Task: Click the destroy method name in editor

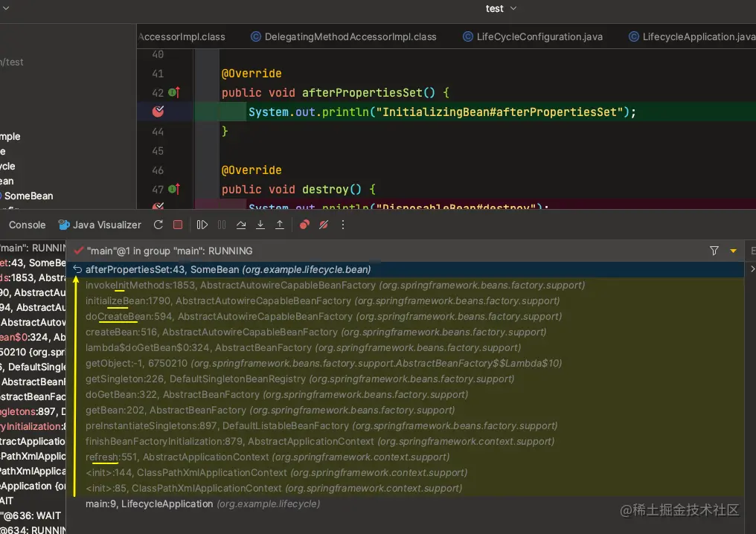Action: [325, 190]
